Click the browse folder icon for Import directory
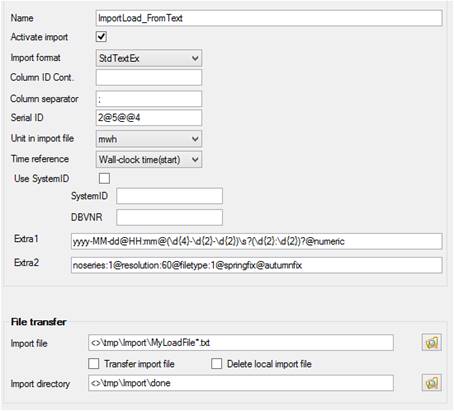454x411 pixels. point(431,383)
